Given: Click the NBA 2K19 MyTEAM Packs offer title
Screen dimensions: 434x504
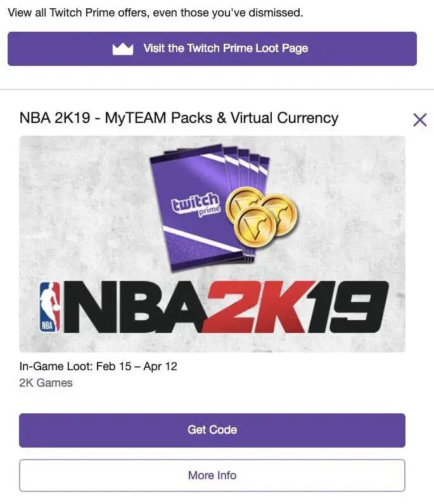Looking at the screenshot, I should click(179, 118).
